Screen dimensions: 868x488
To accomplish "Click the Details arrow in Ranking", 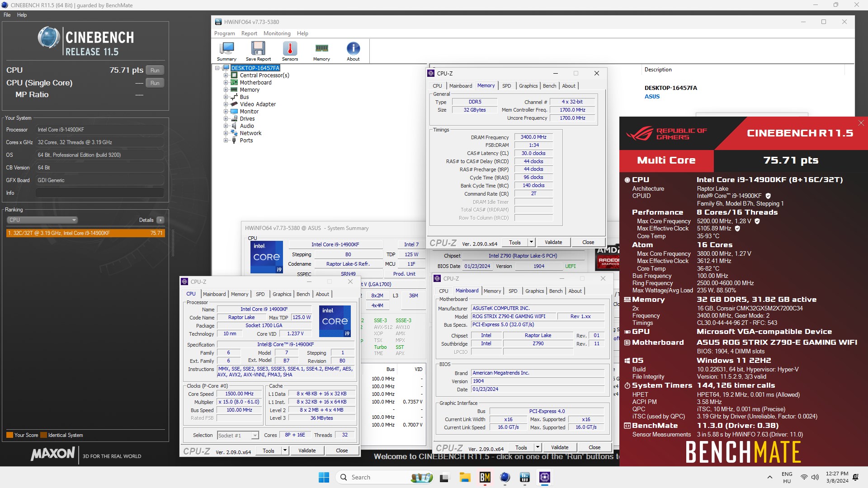I will pyautogui.click(x=160, y=220).
